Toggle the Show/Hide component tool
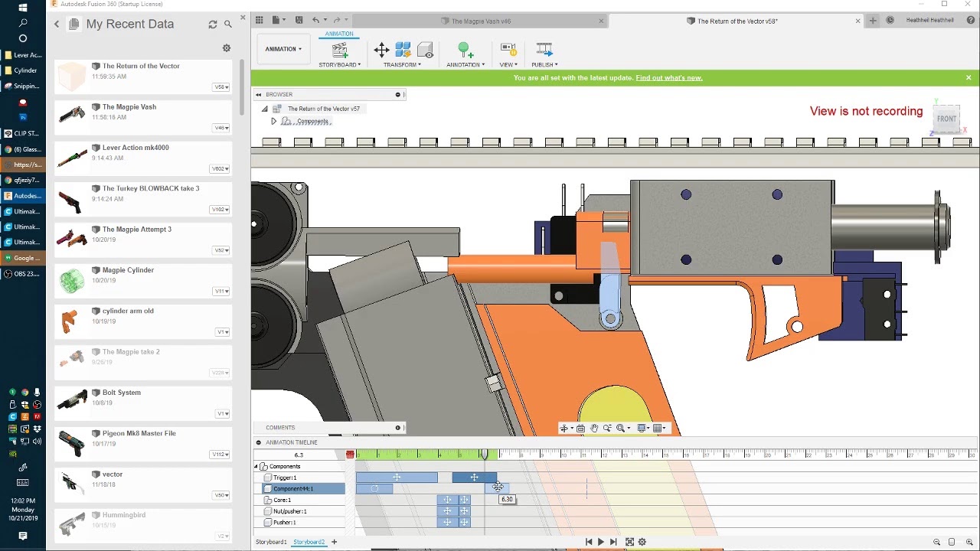The width and height of the screenshot is (980, 551). [x=426, y=51]
